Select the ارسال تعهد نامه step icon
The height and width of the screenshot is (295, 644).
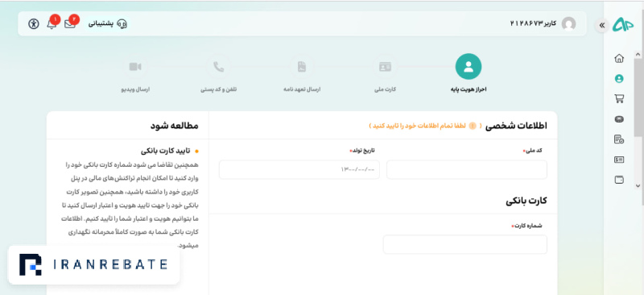coord(302,67)
